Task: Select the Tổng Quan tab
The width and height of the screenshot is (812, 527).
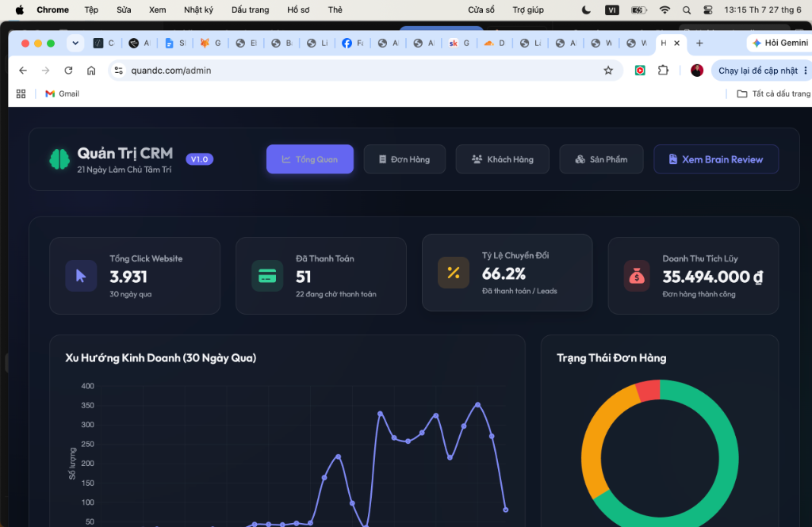Action: click(x=310, y=159)
